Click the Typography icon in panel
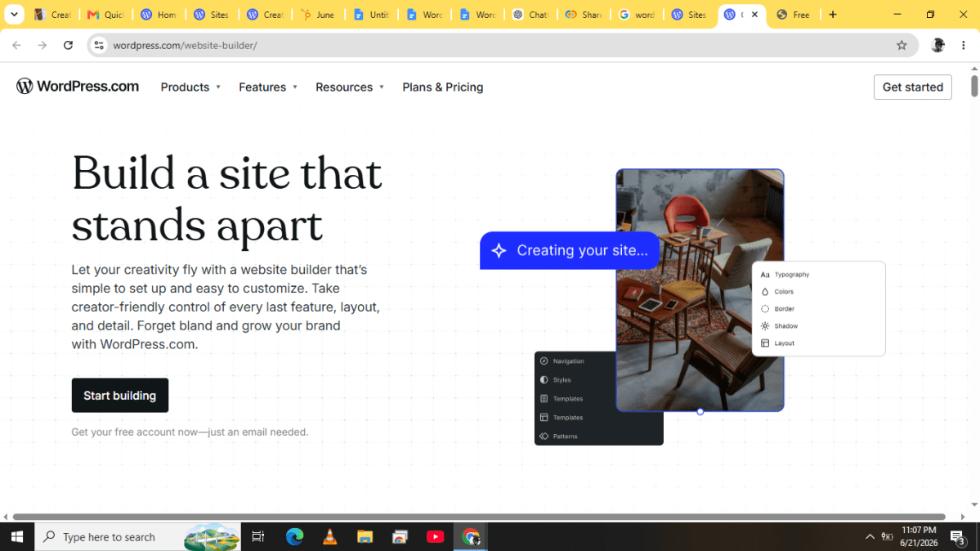Screen dimensions: 980x551 (765, 275)
